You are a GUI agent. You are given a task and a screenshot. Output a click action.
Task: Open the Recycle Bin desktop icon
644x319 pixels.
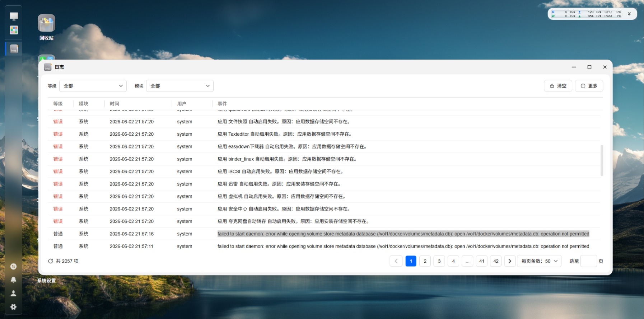pos(46,23)
